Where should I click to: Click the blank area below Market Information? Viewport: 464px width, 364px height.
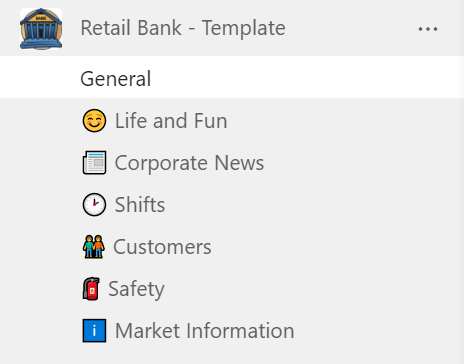(232, 358)
